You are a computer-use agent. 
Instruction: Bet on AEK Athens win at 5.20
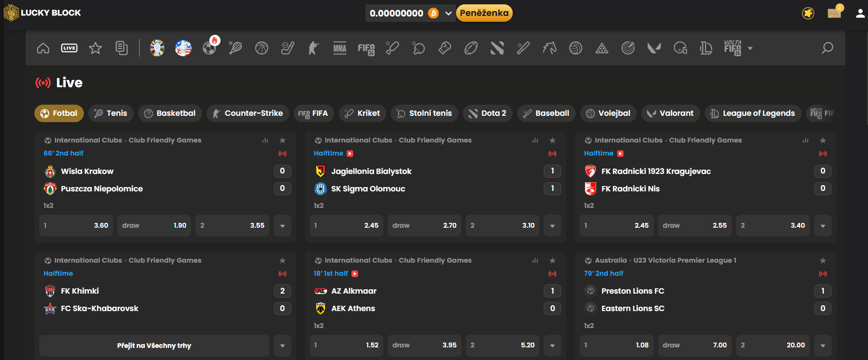[503, 346]
